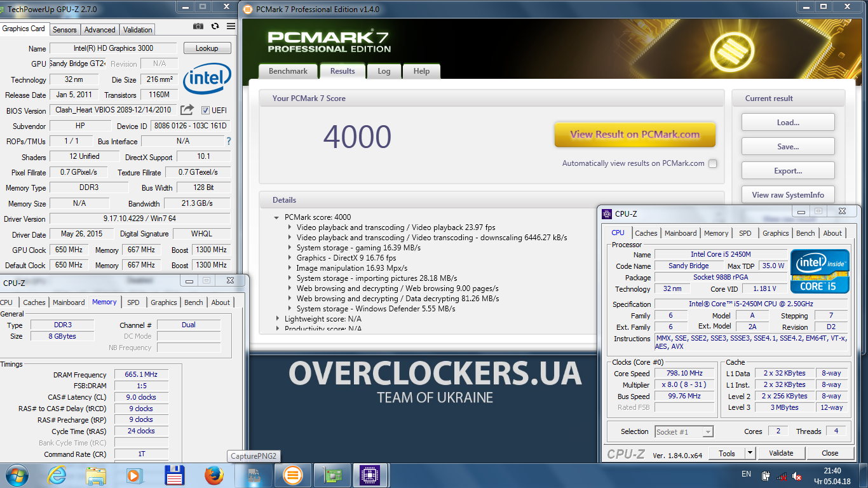Open the Tools dropdown arrow in CPU-Z
Screen dimensions: 868x488
pyautogui.click(x=750, y=453)
